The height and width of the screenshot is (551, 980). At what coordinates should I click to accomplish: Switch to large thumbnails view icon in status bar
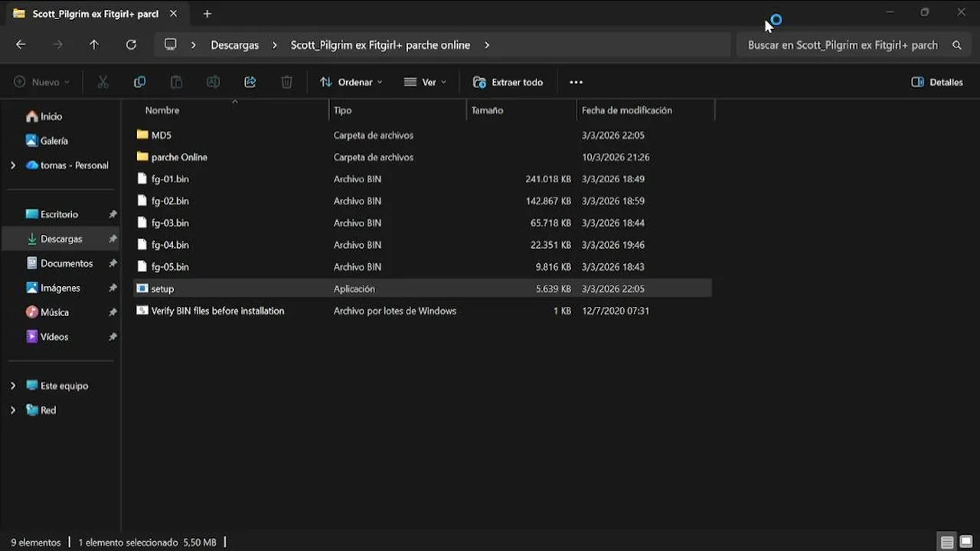pos(967,543)
